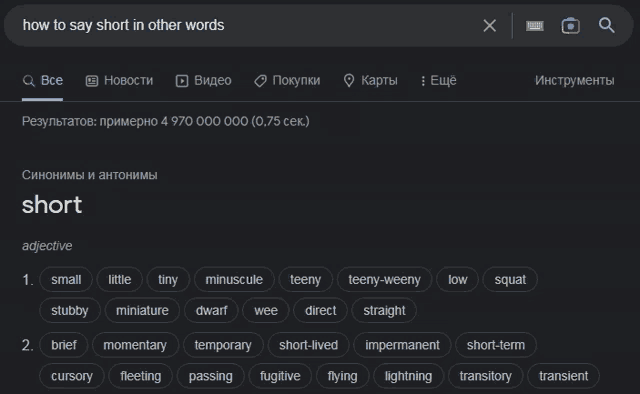640x394 pixels.
Task: Click the dwarf synonym chip
Action: (x=211, y=311)
